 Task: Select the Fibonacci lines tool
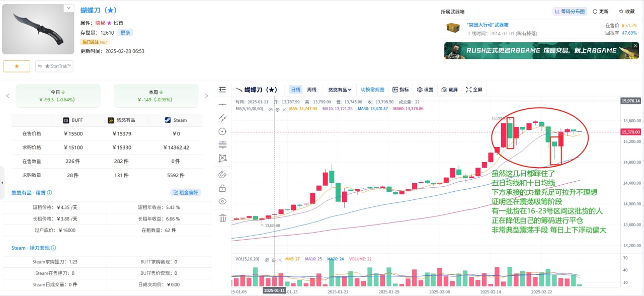click(x=223, y=144)
